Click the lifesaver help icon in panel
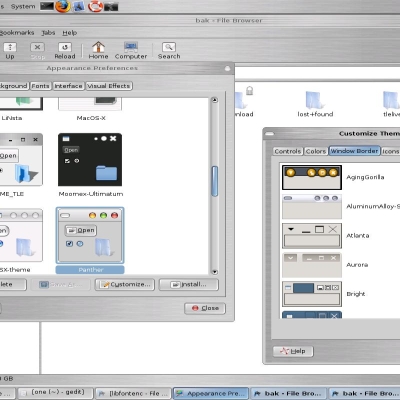The image size is (400, 400). point(96,6)
